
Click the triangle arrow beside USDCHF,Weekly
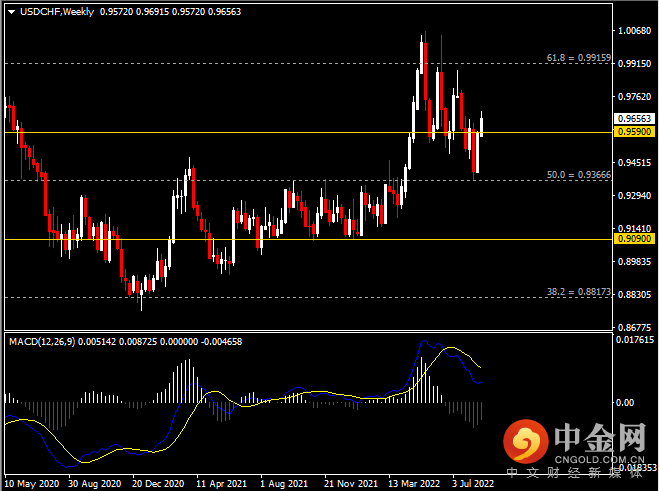pyautogui.click(x=12, y=12)
